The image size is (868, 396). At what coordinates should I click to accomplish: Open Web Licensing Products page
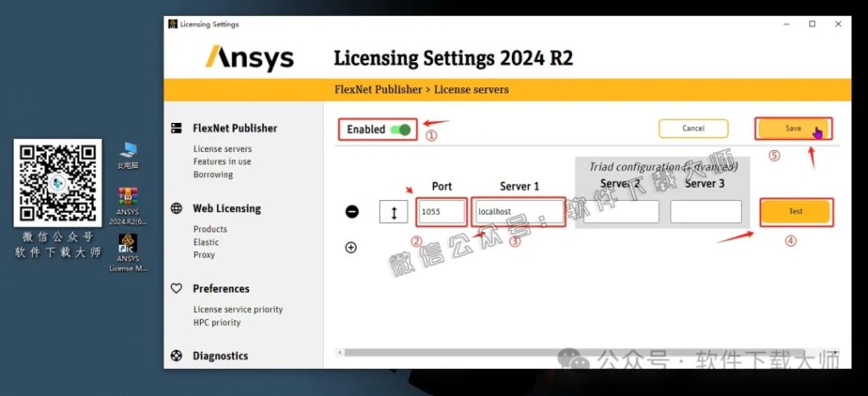coord(210,229)
